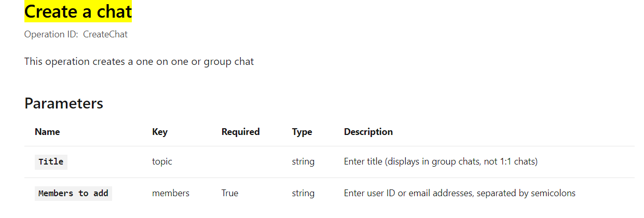Click the Name column header

click(x=47, y=132)
